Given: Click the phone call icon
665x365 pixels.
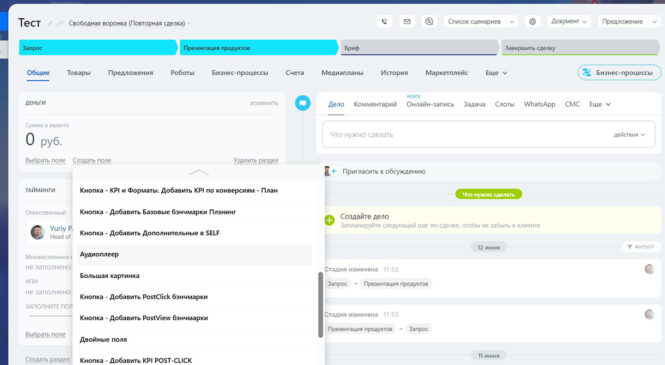Looking at the screenshot, I should pyautogui.click(x=384, y=22).
